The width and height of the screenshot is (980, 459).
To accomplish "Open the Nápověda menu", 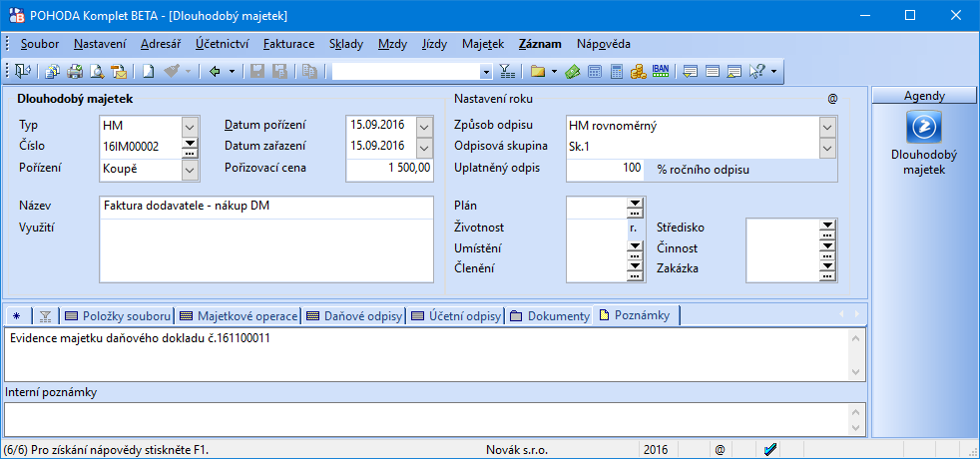I will click(603, 44).
